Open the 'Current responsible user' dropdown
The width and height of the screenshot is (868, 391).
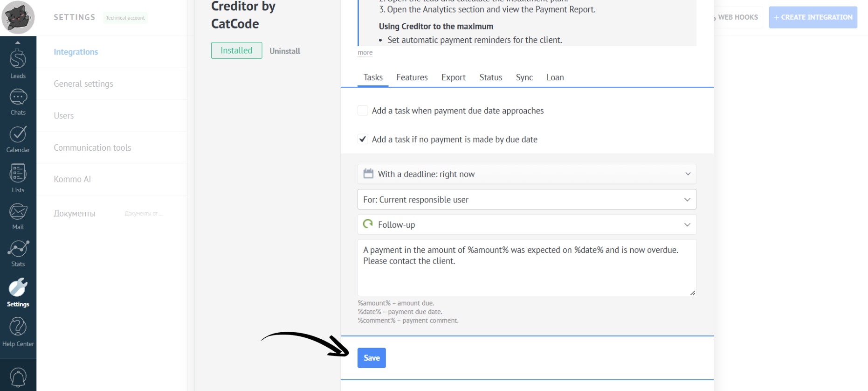(526, 200)
